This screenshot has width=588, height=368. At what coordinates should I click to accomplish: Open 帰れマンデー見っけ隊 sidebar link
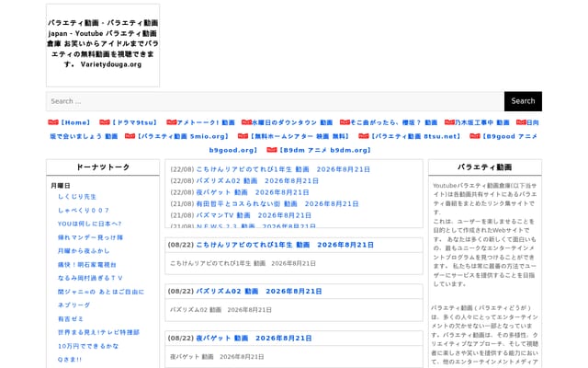coord(90,237)
